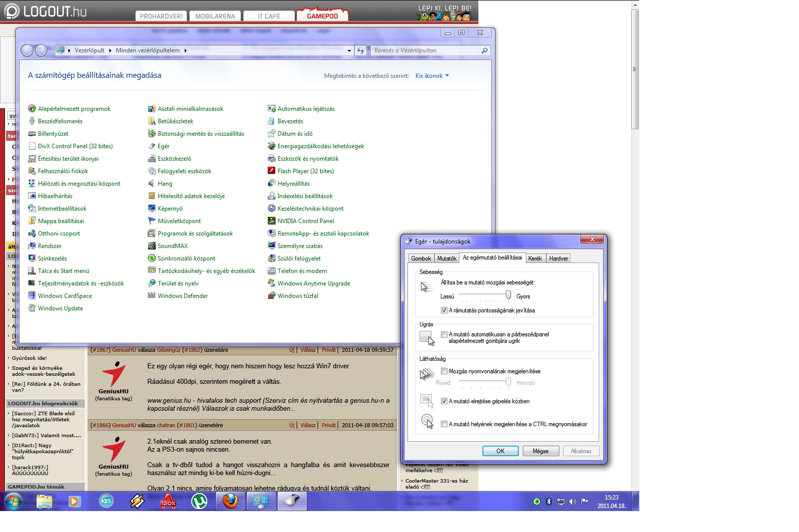The width and height of the screenshot is (799, 532).
Task: Open the GAMEPOD site tab
Action: click(322, 15)
